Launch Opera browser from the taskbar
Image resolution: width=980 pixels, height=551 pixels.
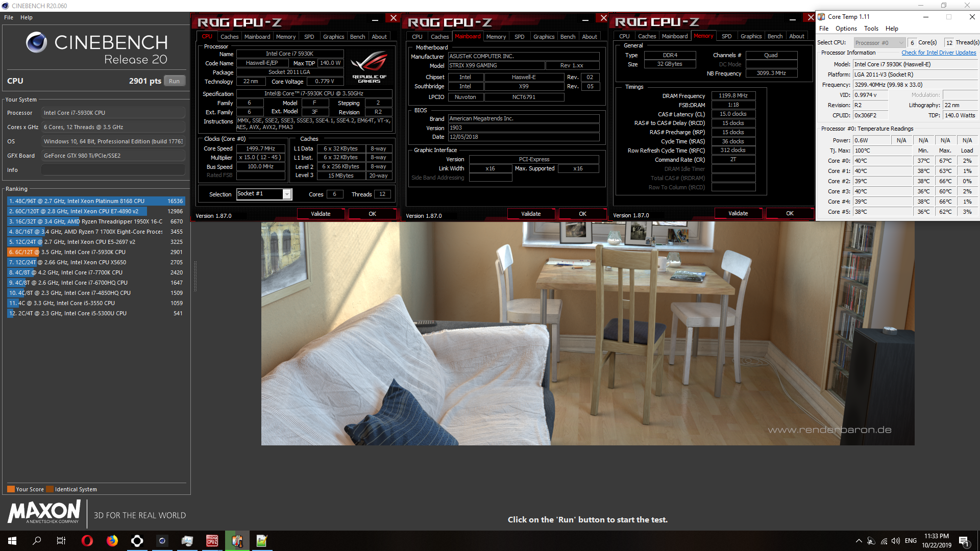coord(87,541)
